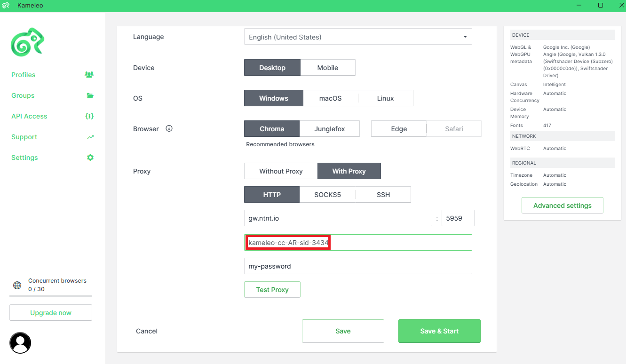
Task: Open the user account avatar
Action: (x=20, y=343)
